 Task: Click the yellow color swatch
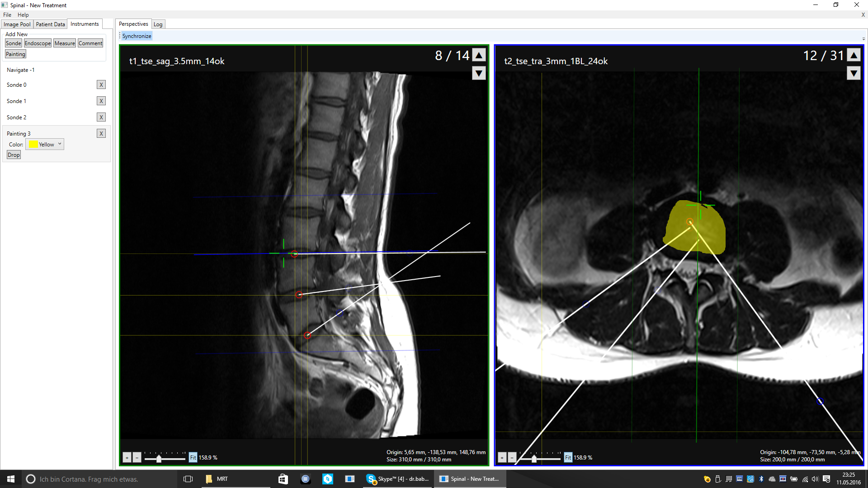click(x=33, y=145)
